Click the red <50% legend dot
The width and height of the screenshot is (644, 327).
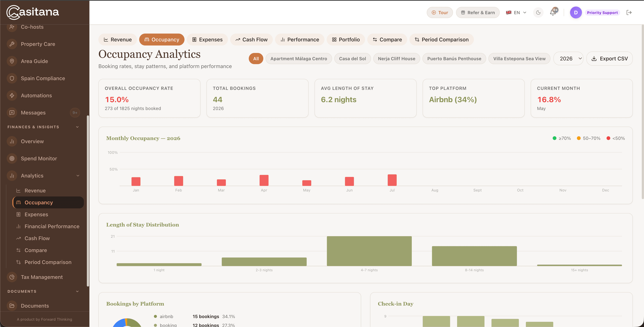[x=608, y=138]
